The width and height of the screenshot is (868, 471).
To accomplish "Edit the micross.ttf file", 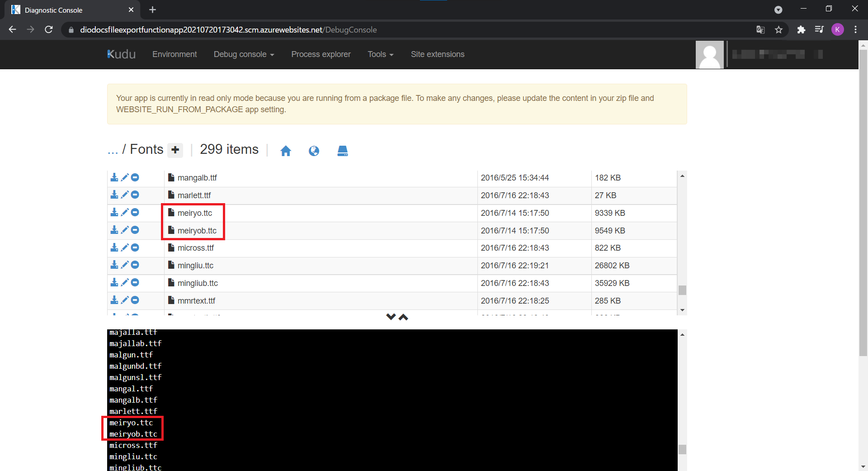I will (x=125, y=247).
